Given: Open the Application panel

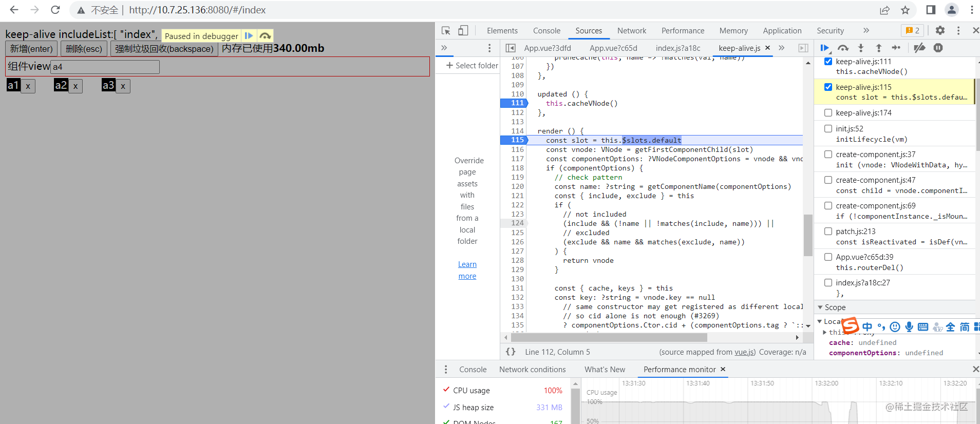Looking at the screenshot, I should click(782, 31).
